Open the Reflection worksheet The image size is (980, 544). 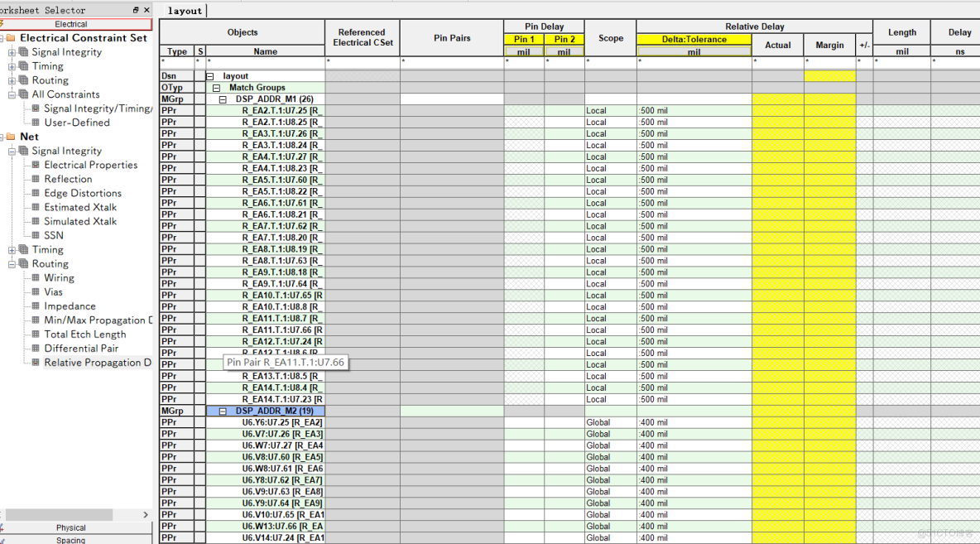(68, 180)
